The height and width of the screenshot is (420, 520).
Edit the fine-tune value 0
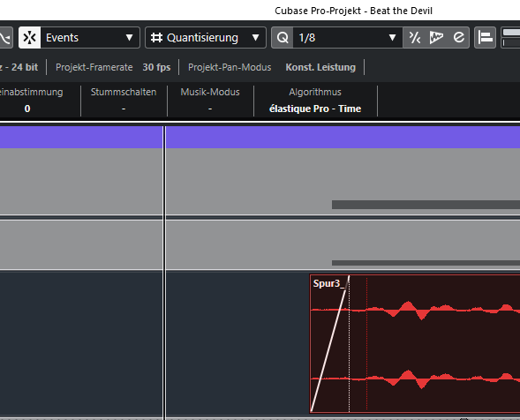click(27, 109)
